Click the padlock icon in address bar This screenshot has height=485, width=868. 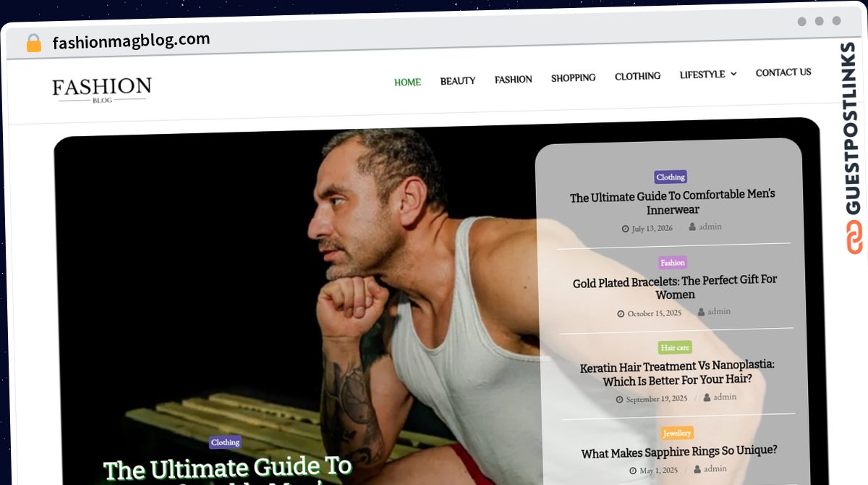click(34, 43)
